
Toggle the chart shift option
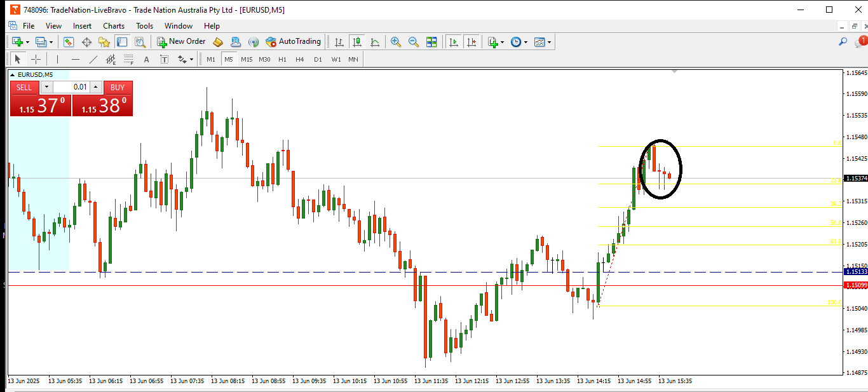pos(471,42)
